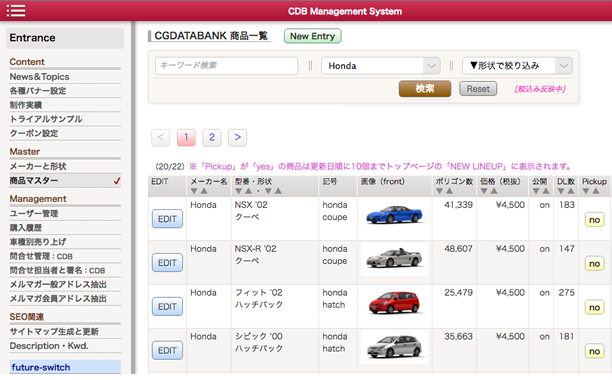This screenshot has height=380, width=612.
Task: Sort polygon count ascending with up arrow
Action: pyautogui.click(x=450, y=191)
